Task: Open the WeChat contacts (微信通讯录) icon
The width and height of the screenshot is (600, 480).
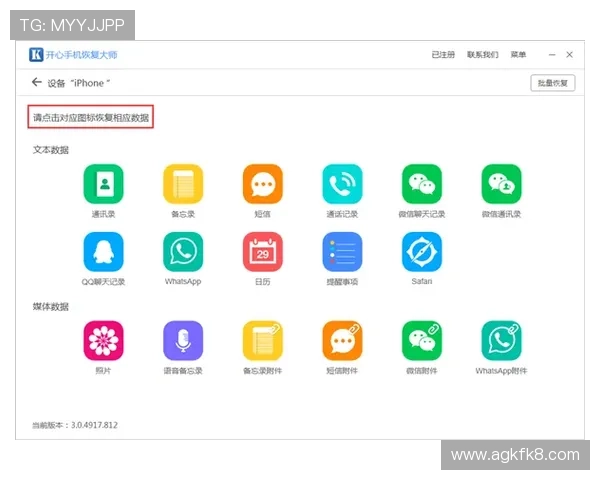Action: point(501,184)
